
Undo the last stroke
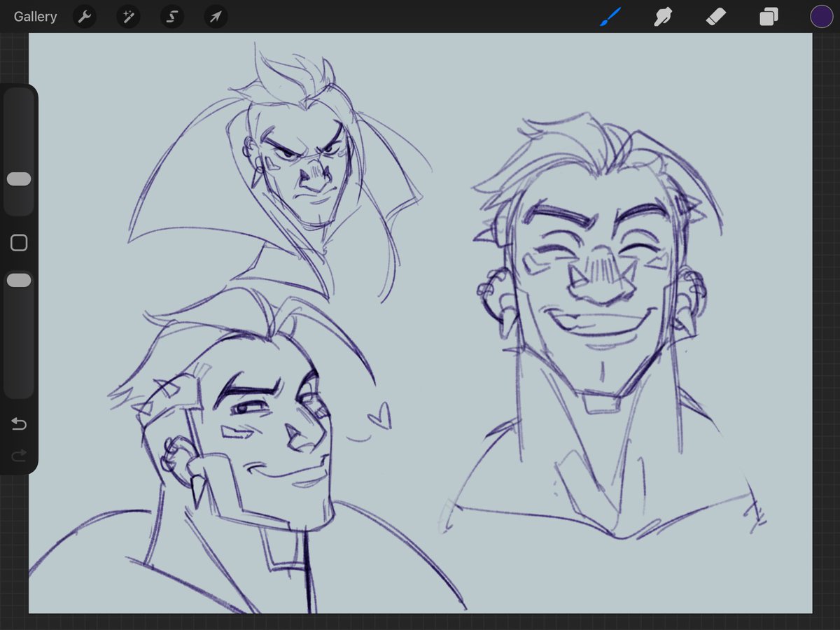tap(19, 424)
